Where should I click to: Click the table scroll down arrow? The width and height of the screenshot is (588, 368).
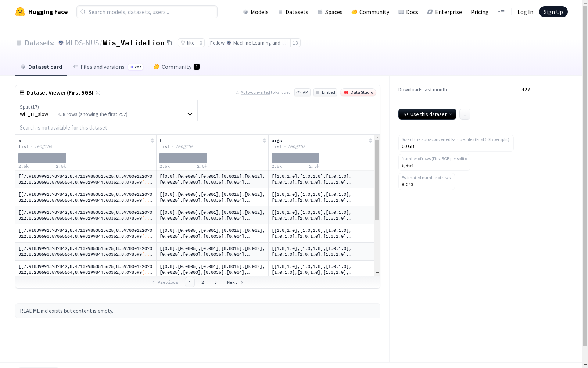point(377,273)
